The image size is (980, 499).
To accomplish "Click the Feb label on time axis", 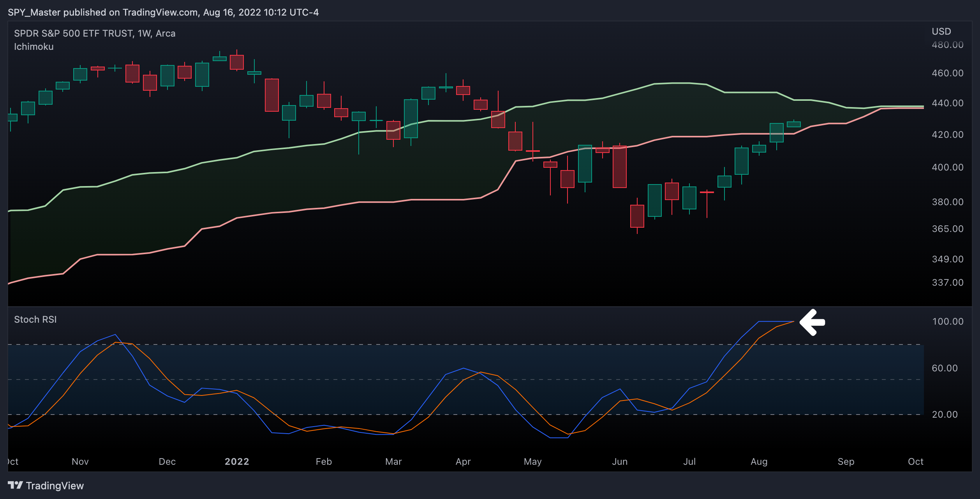I will (x=324, y=462).
